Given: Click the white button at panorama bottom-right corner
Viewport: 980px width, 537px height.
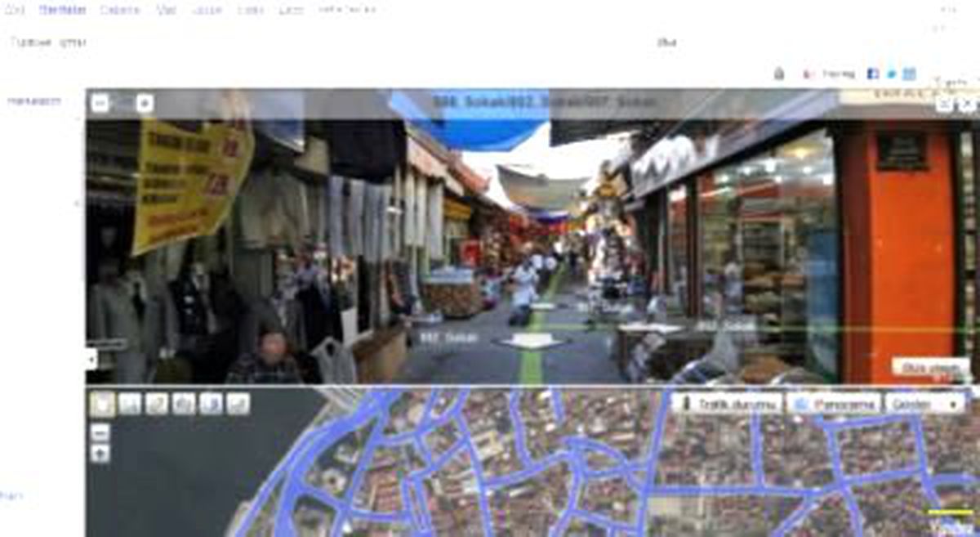Looking at the screenshot, I should 930,368.
